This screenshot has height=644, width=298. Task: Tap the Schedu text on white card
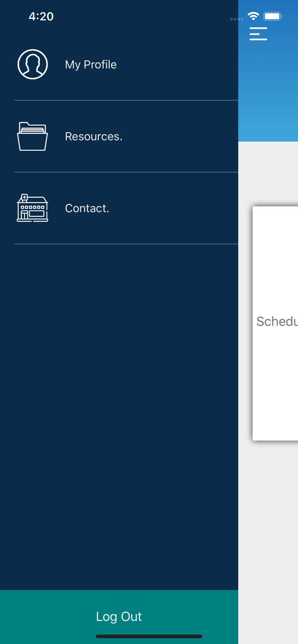click(x=277, y=321)
